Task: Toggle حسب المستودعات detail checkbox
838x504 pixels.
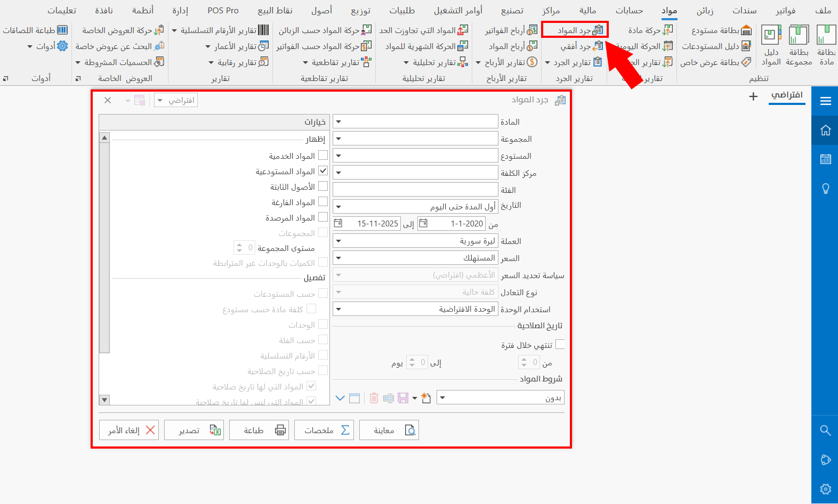Action: (323, 294)
